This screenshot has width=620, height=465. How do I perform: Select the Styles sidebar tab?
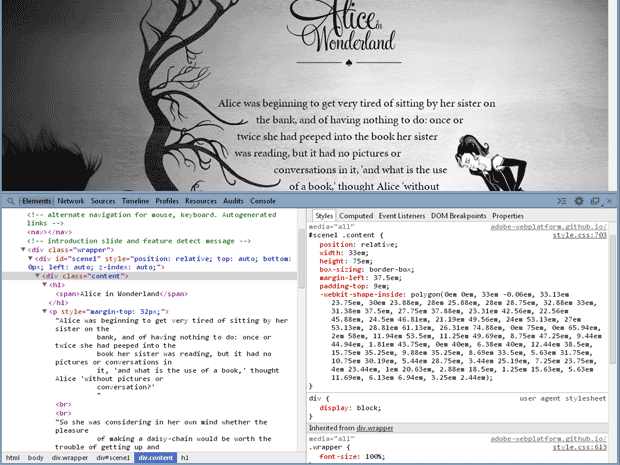324,216
